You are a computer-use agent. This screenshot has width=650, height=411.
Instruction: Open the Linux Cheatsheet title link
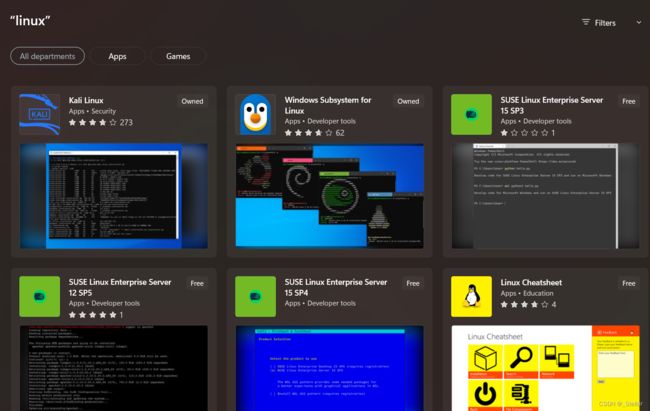531,282
